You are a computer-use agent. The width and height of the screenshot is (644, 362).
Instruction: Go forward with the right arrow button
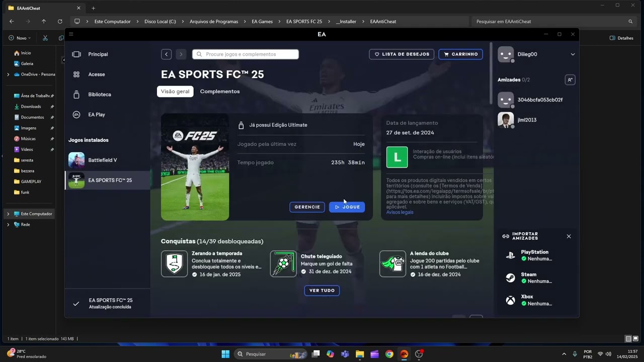[181, 54]
